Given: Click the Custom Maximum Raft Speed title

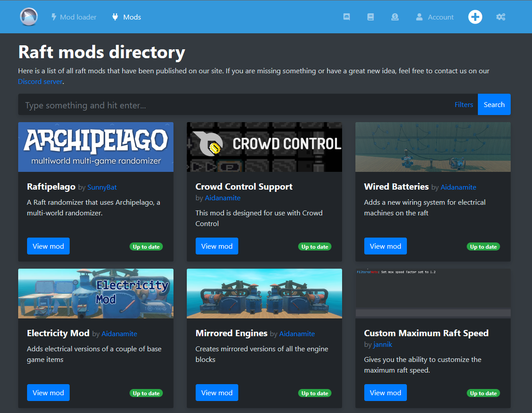Looking at the screenshot, I should coord(426,333).
